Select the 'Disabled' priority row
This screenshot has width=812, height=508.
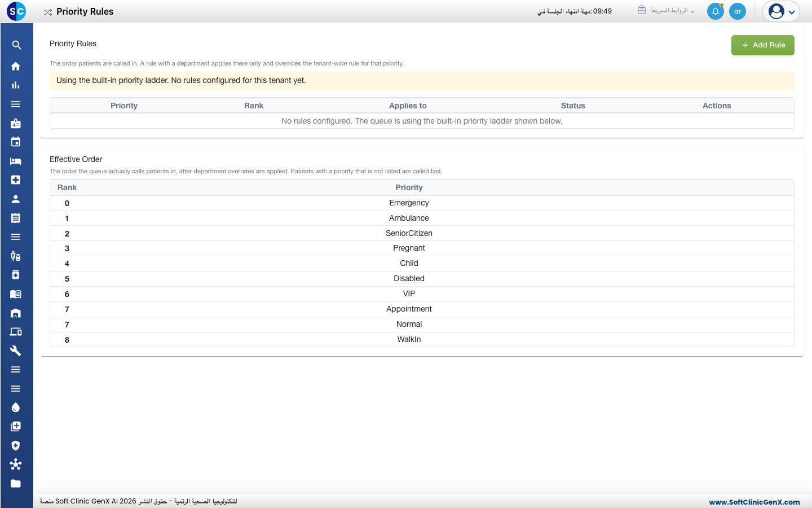pyautogui.click(x=422, y=279)
